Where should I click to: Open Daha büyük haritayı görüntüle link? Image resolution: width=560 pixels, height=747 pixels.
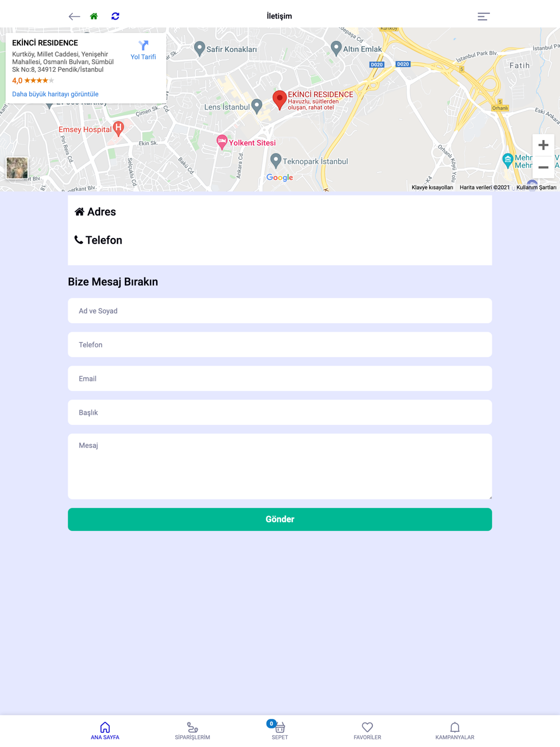coord(55,94)
